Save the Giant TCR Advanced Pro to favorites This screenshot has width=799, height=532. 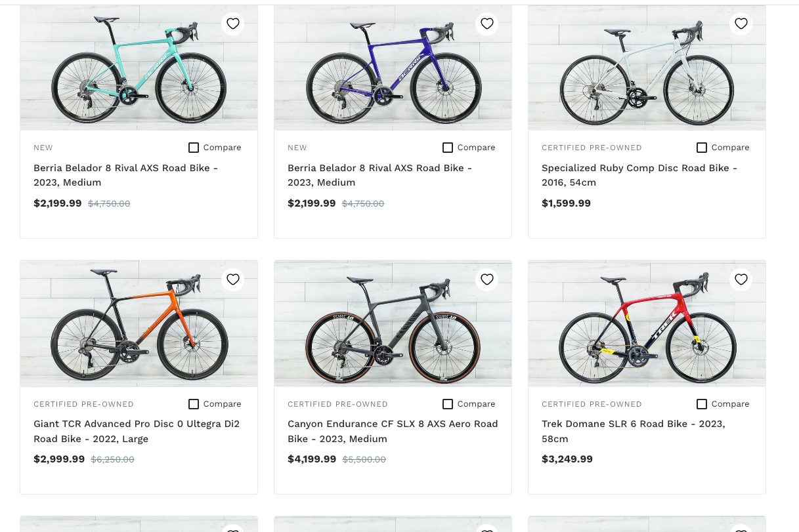click(x=233, y=279)
